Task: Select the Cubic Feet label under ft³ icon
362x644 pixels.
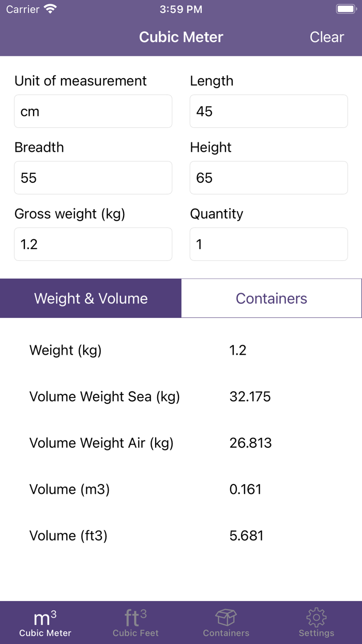Action: click(x=135, y=633)
